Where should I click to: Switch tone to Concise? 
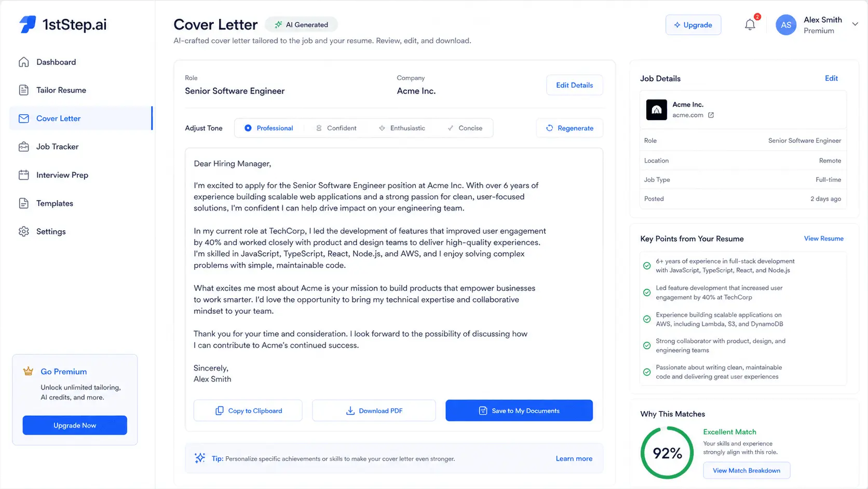point(465,128)
